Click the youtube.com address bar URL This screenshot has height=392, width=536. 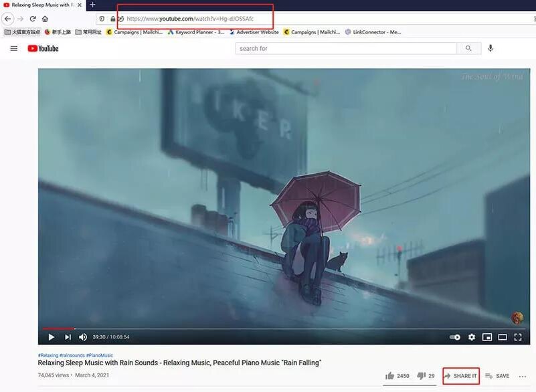tap(190, 19)
